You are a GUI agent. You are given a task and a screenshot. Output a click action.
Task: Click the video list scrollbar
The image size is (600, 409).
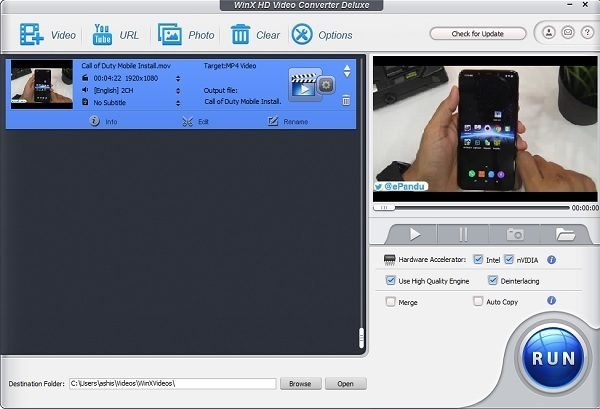[361, 338]
